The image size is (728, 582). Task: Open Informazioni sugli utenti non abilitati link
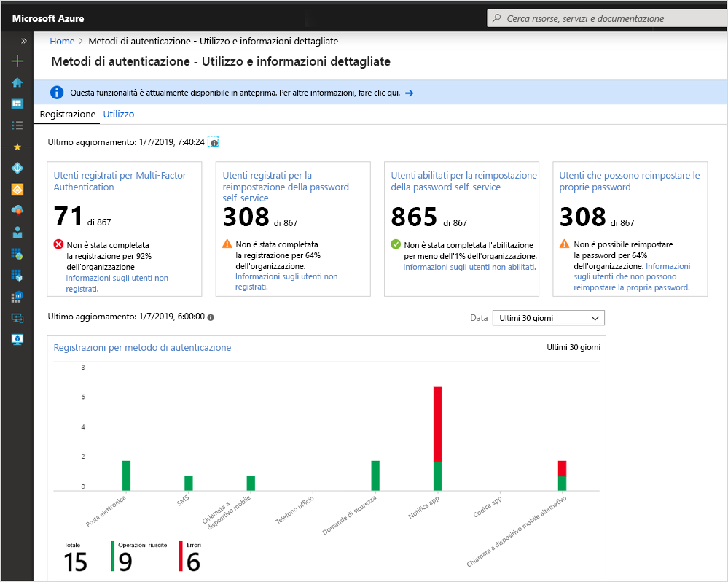tap(469, 267)
